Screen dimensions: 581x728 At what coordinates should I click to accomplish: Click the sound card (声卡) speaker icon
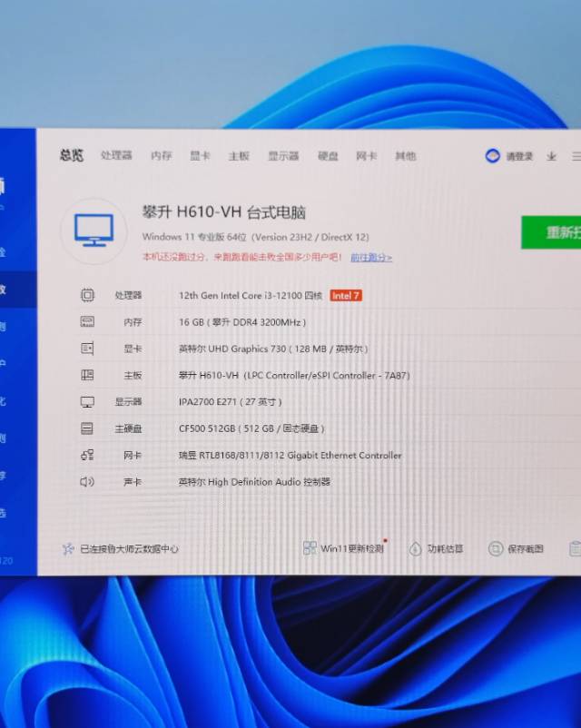(87, 482)
